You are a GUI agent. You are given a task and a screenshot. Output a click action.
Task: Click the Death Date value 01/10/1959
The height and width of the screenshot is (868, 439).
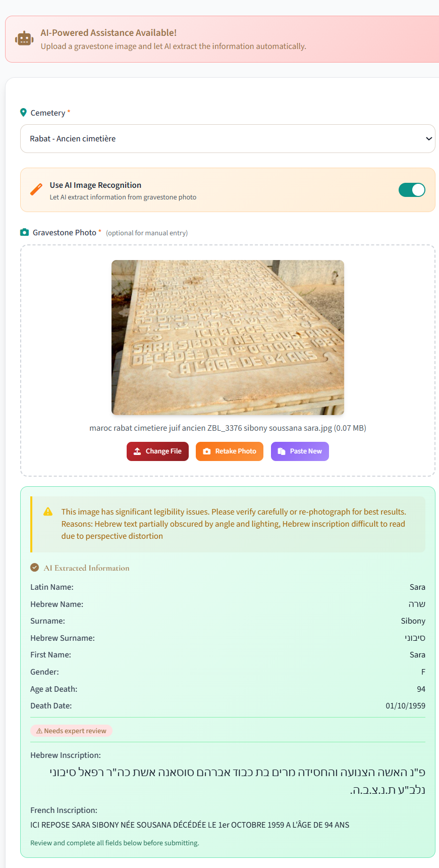pos(405,706)
